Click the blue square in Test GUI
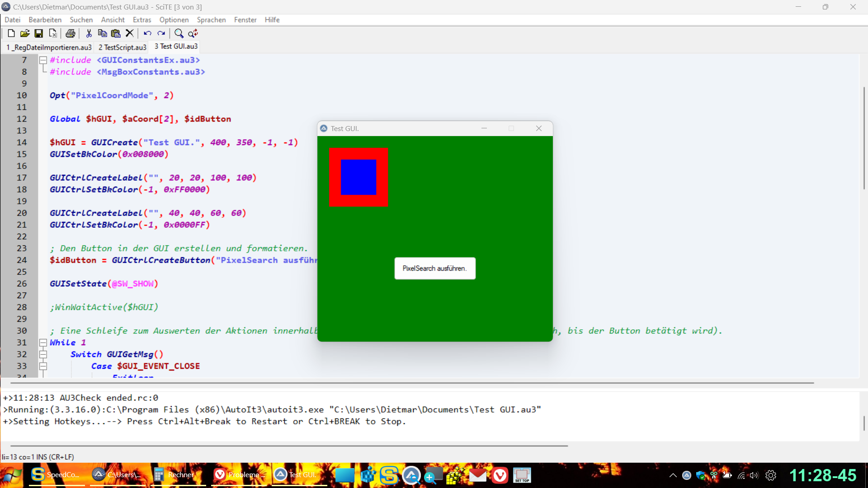 [x=358, y=177]
